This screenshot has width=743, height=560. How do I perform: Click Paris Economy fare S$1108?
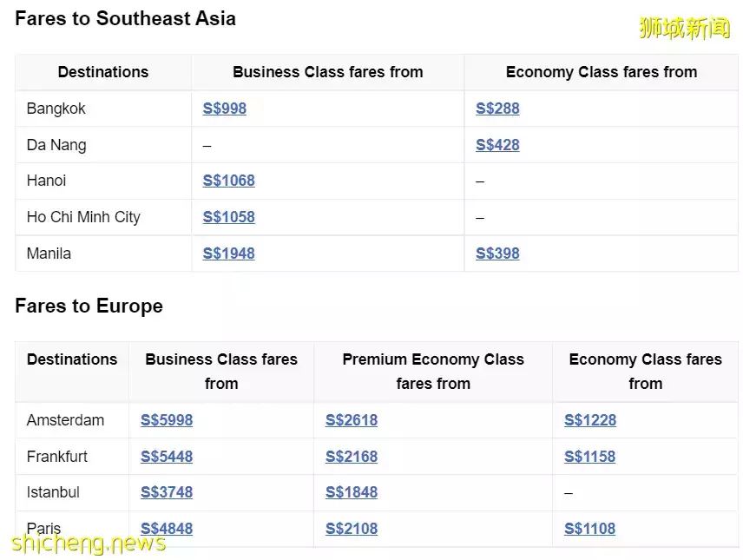(590, 529)
